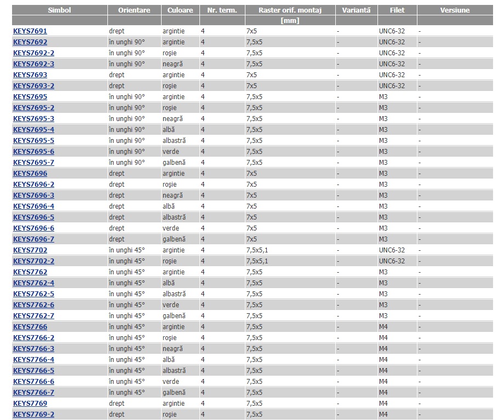This screenshot has width=504, height=420.
Task: Open product KEYS7693-2
Action: pyautogui.click(x=33, y=86)
